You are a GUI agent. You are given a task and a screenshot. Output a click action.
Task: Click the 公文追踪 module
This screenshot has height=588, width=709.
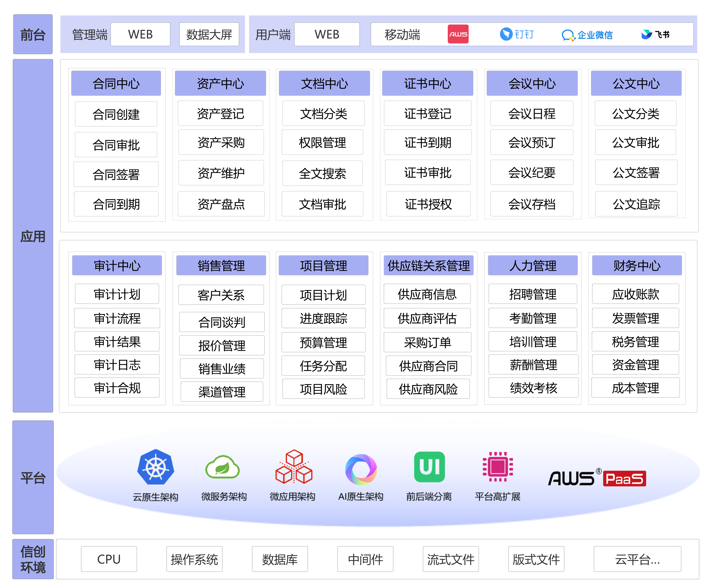point(636,204)
